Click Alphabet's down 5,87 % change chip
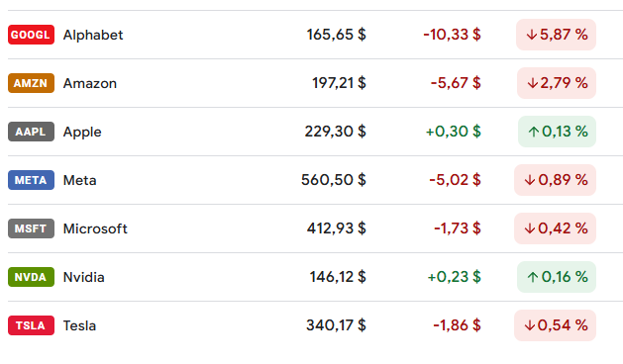 click(556, 35)
